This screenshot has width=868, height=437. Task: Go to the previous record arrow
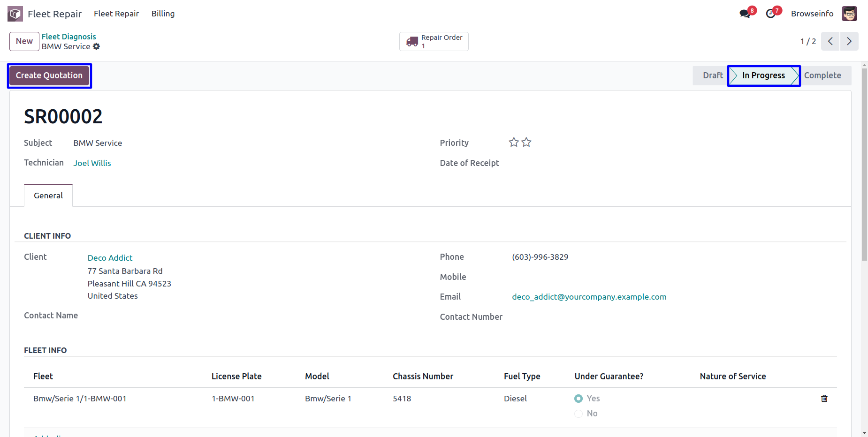[x=830, y=41]
